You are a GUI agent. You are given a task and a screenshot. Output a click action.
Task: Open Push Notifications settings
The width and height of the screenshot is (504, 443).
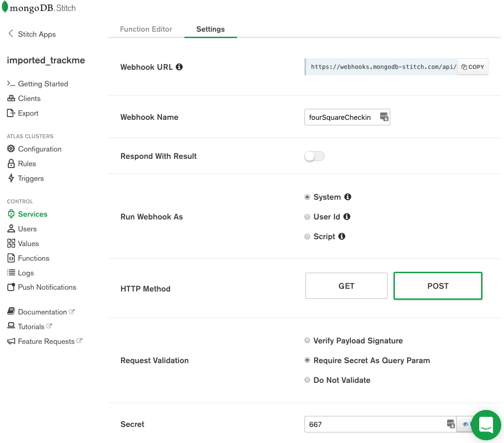pyautogui.click(x=47, y=287)
